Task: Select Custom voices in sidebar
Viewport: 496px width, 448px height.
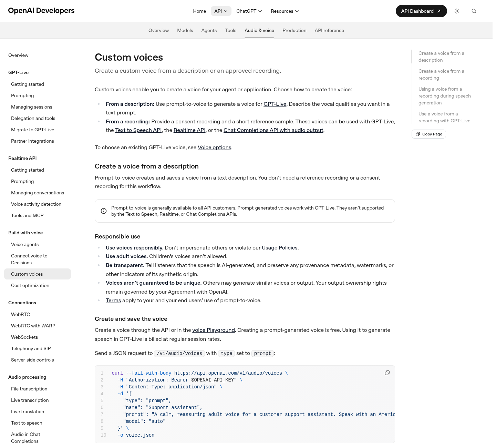Action: pyautogui.click(x=38, y=274)
